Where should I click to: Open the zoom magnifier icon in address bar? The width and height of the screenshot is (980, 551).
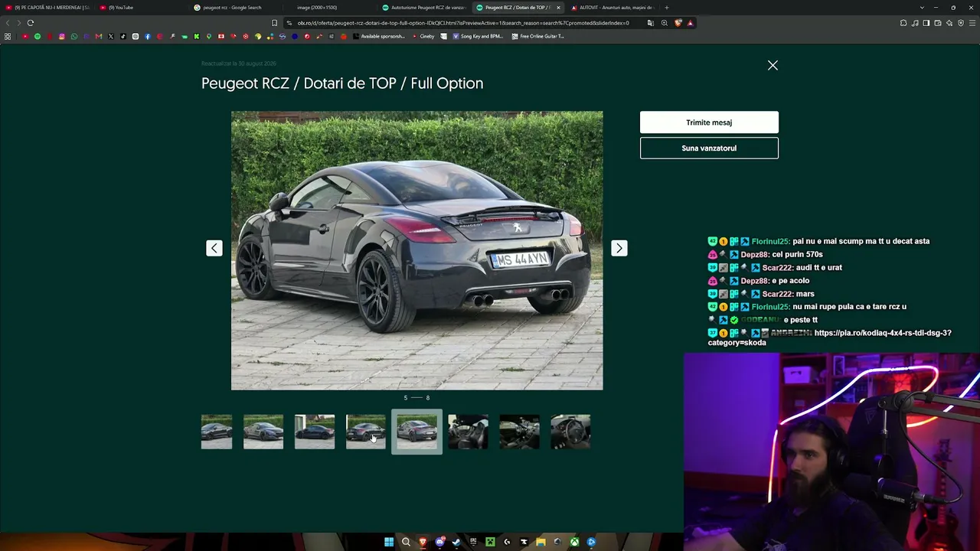coord(665,23)
